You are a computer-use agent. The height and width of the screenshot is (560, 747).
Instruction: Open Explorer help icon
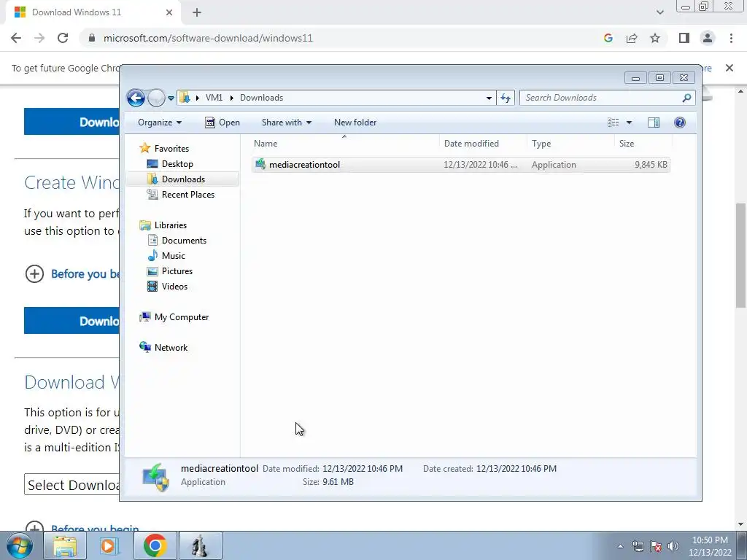tap(680, 122)
